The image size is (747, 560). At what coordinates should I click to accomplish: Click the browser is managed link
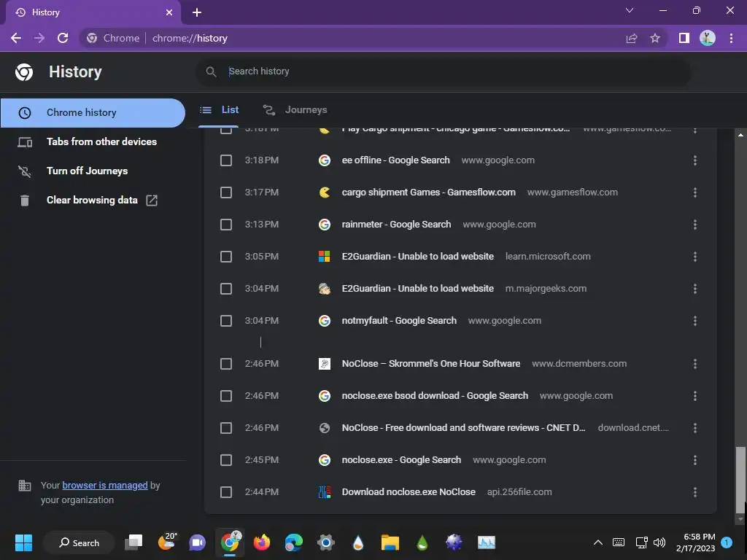pyautogui.click(x=105, y=485)
